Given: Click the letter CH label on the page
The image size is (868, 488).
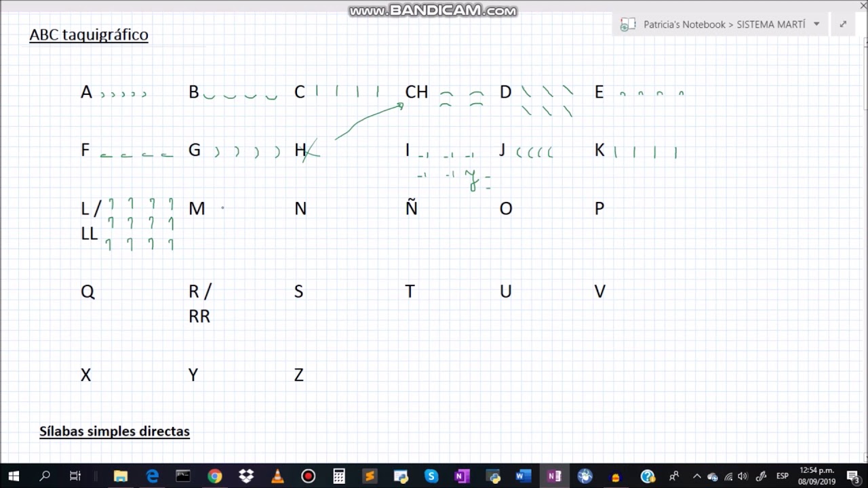Looking at the screenshot, I should coord(416,92).
